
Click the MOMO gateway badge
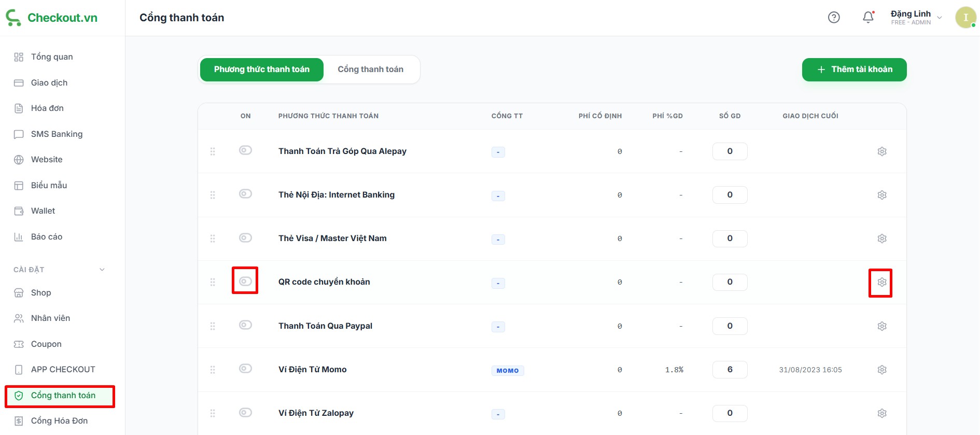coord(507,371)
